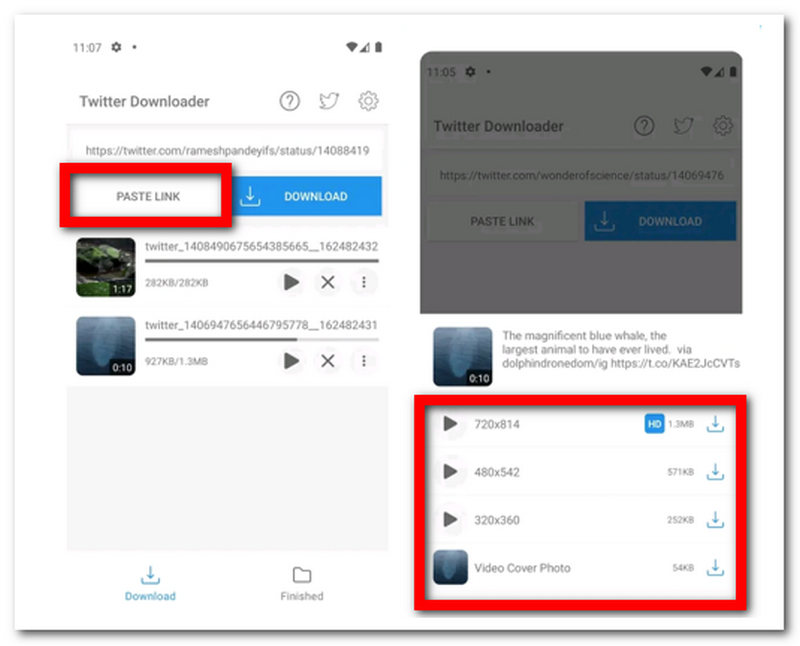Click the HD badge on 720x814 row
Viewport: 800px width, 646px height.
(x=654, y=424)
